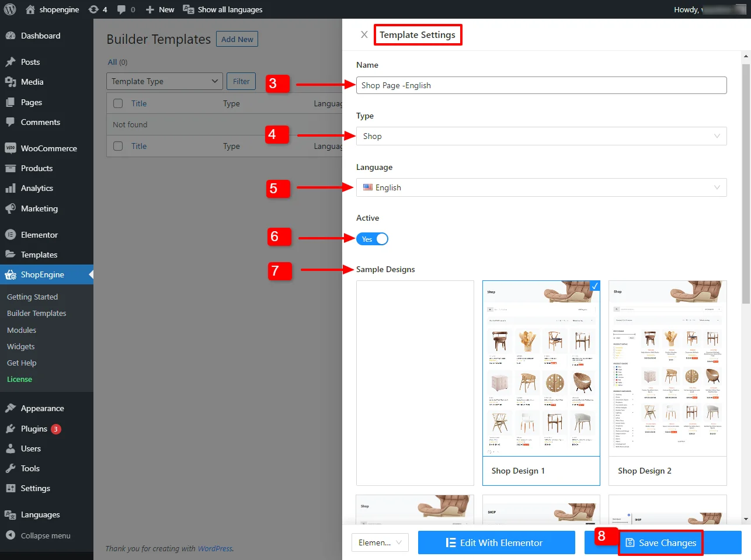Open the Type dropdown showing Shop
Screen dimensions: 751x560
[x=541, y=136]
